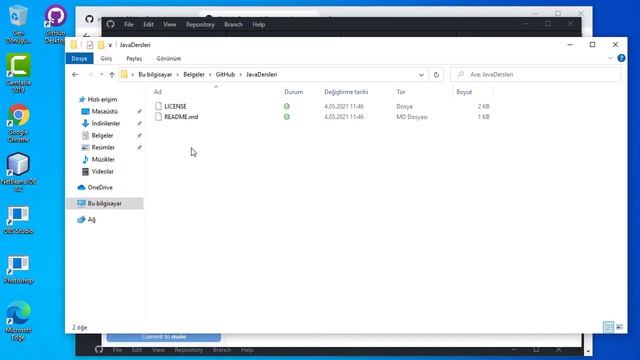Click the folder icon in address bar
The image size is (640, 360).
124,74
